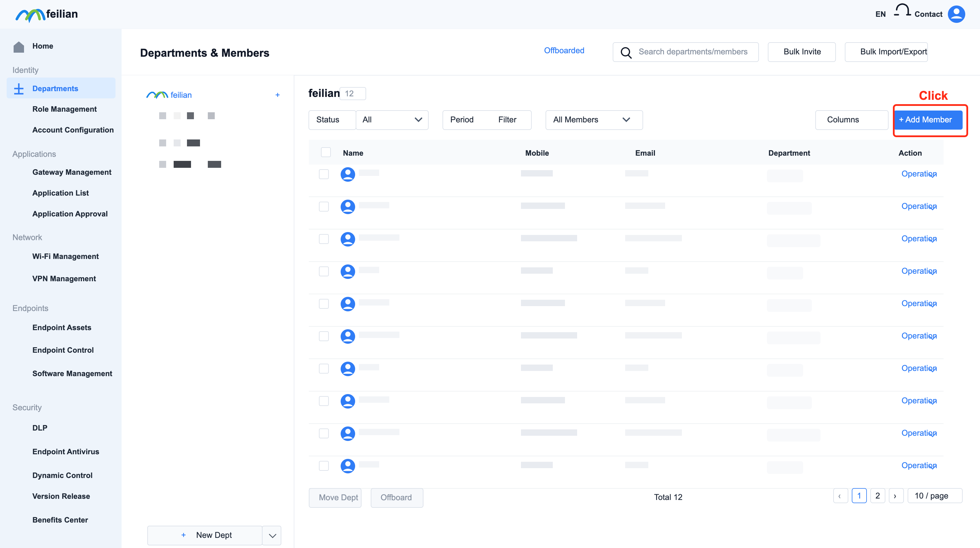Open the 10 / page size dropdown
The image size is (980, 548).
pos(935,496)
